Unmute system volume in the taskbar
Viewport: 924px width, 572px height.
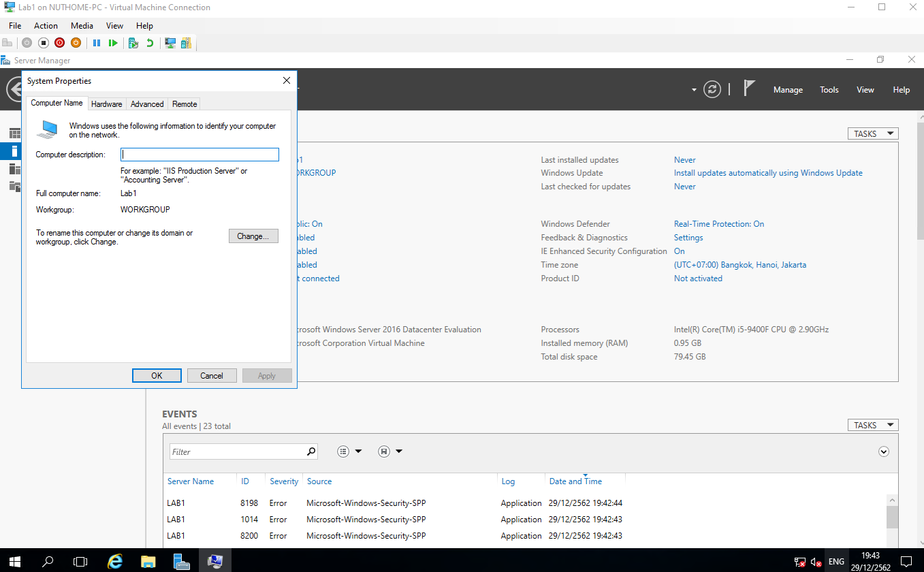[816, 562]
